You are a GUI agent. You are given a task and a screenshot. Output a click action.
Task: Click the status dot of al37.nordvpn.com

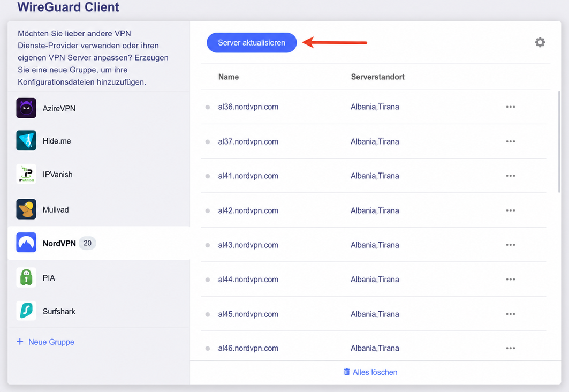[x=208, y=141]
